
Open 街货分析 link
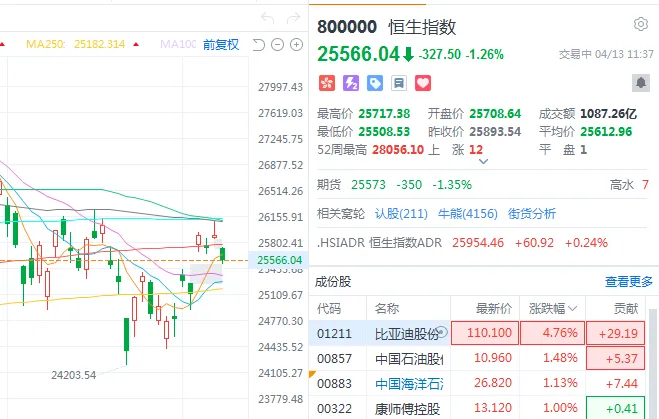pyautogui.click(x=532, y=214)
